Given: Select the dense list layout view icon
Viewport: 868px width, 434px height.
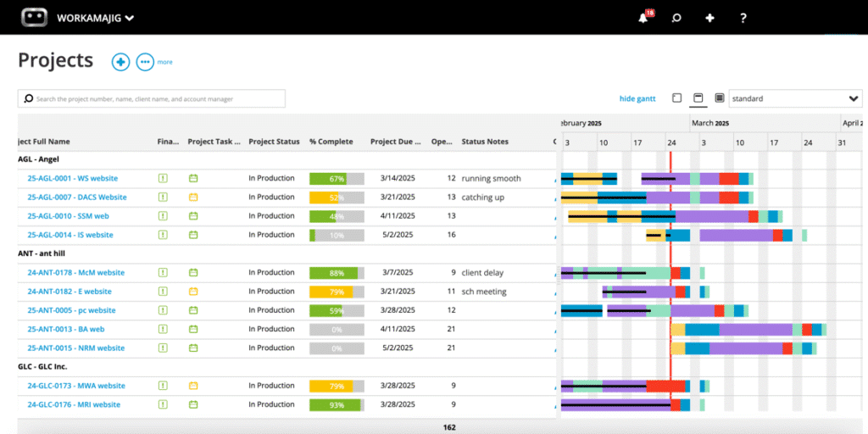Looking at the screenshot, I should coord(719,98).
